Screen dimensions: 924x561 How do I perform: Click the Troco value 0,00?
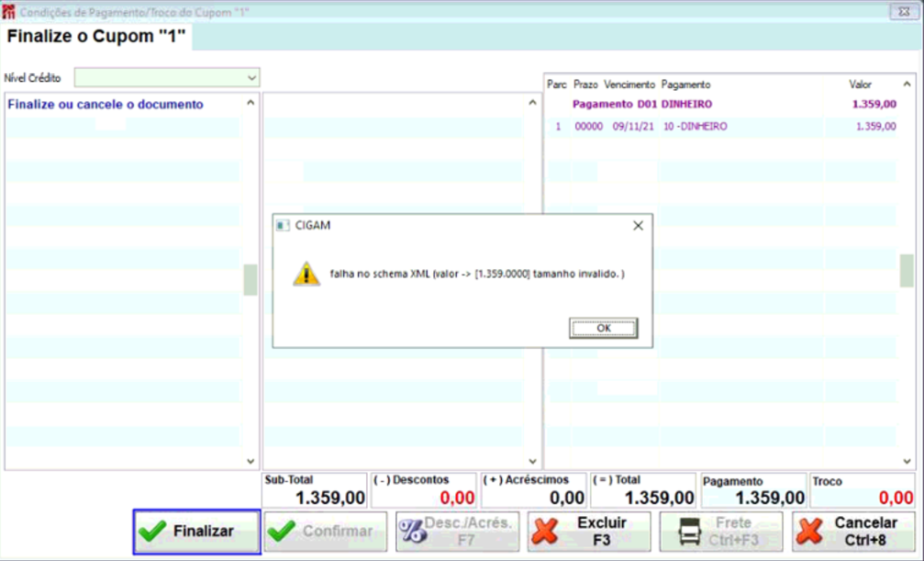click(x=896, y=498)
